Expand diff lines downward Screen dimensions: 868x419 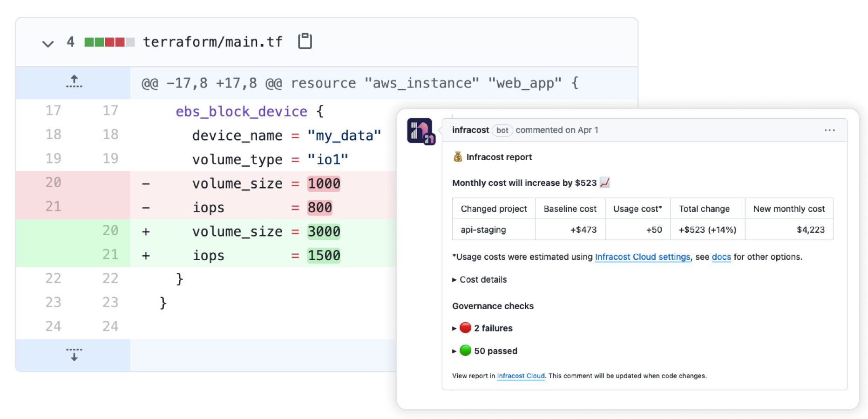click(x=74, y=354)
